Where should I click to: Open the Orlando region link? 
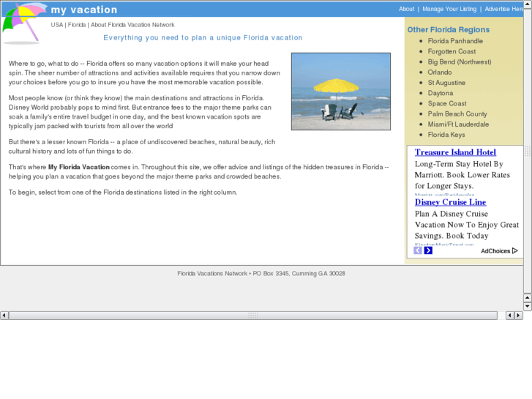pos(440,72)
